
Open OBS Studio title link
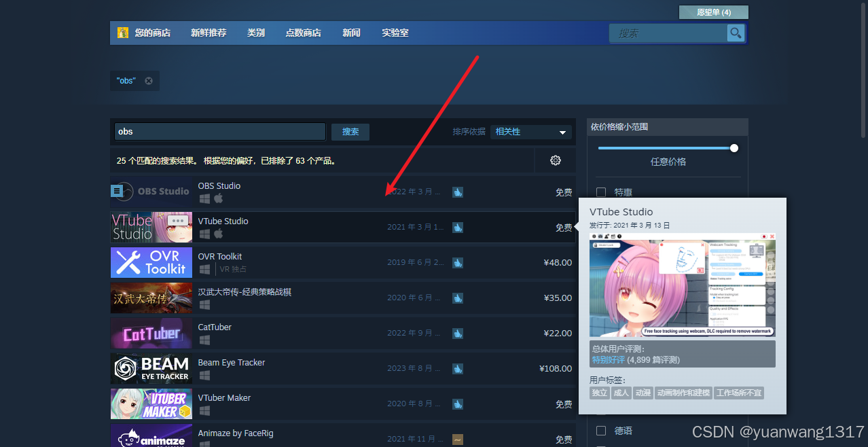point(219,185)
